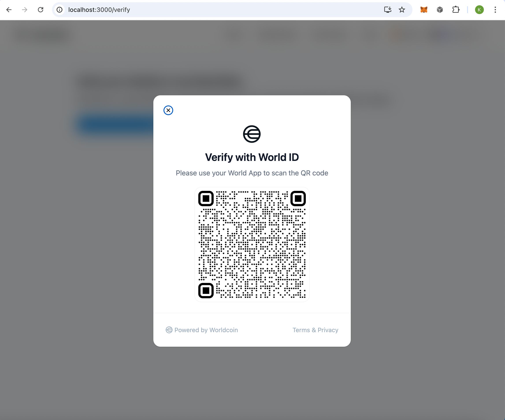Image resolution: width=505 pixels, height=420 pixels.
Task: Click the browser forward arrow
Action: pyautogui.click(x=24, y=10)
